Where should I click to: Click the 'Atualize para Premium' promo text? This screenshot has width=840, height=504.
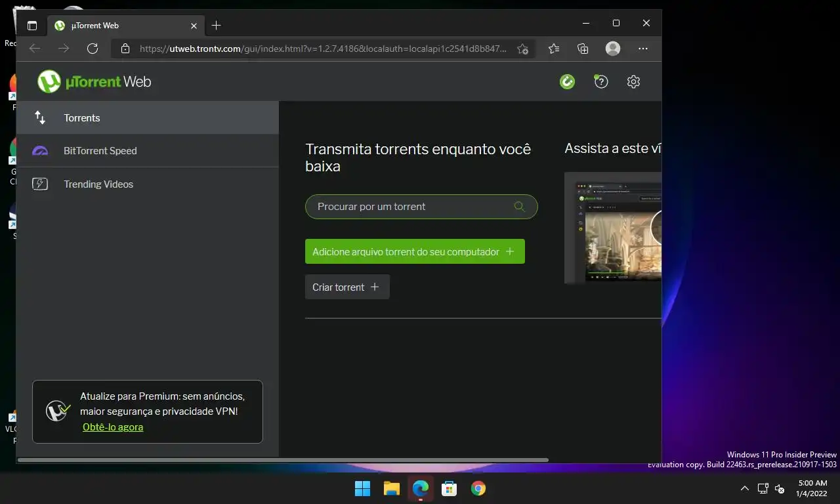pyautogui.click(x=162, y=404)
